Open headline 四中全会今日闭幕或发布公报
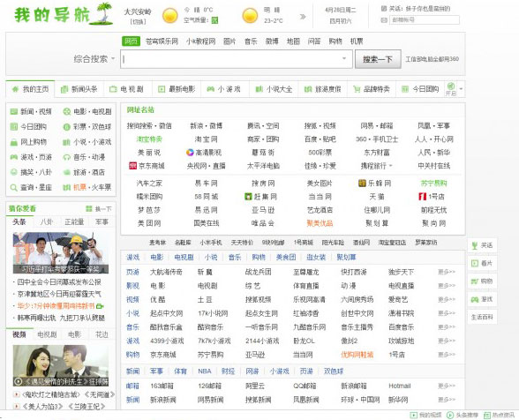Viewport: 519px width, 420px height. click(59, 282)
